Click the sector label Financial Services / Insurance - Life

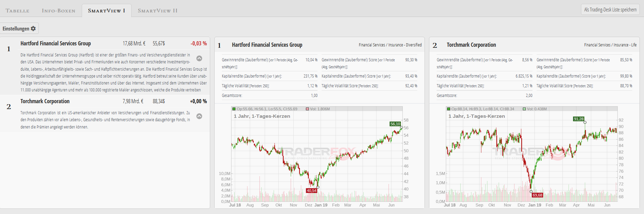(610, 45)
